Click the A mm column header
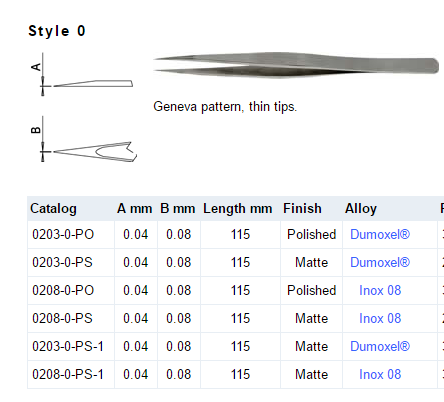 tap(135, 209)
